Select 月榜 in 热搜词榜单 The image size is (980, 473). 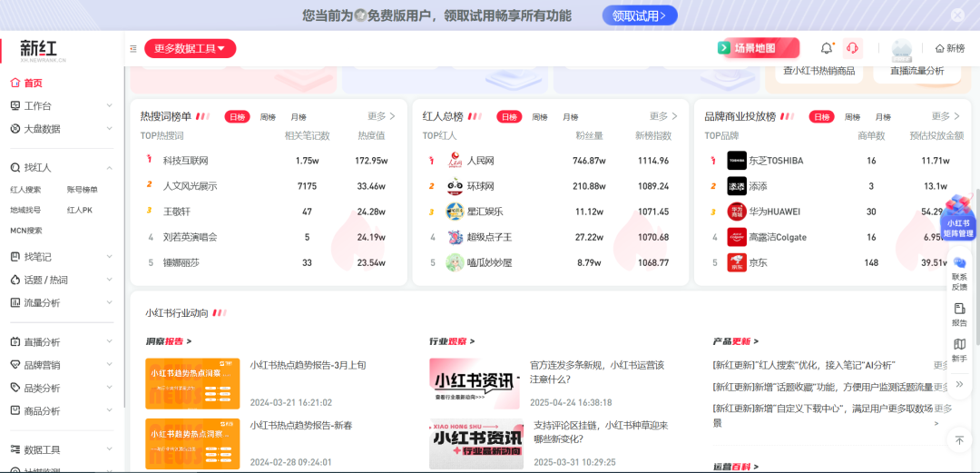point(299,117)
